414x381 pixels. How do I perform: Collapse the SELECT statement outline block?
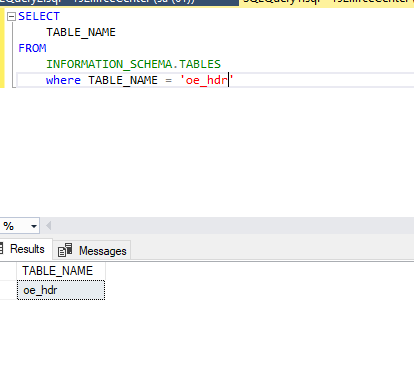[x=11, y=16]
